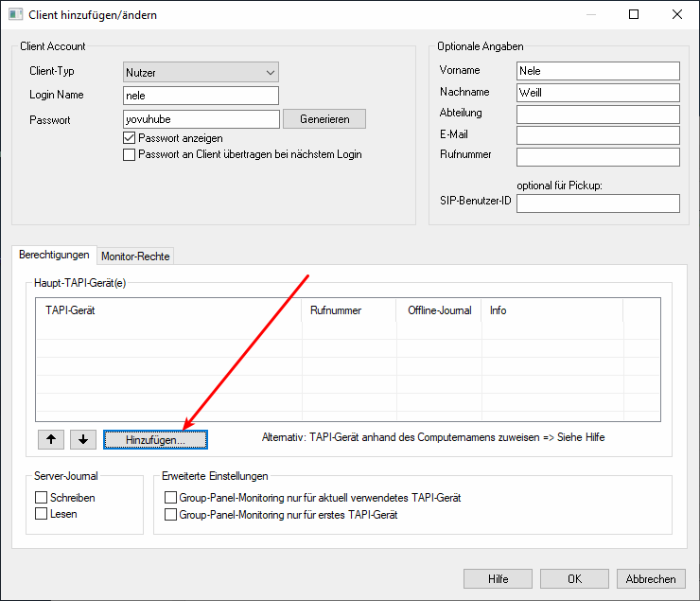Click the TAPI-Gerät column header
The width and height of the screenshot is (700, 601).
(168, 310)
